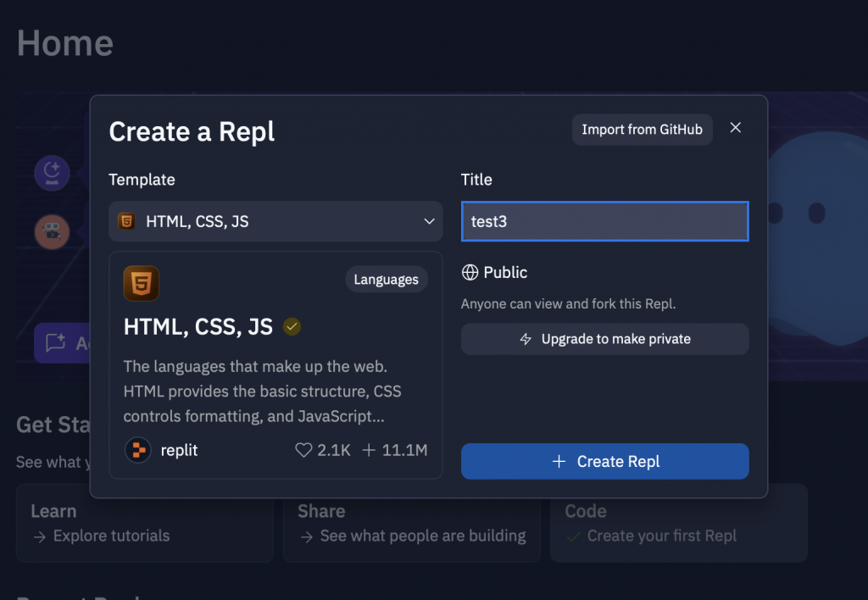868x600 pixels.
Task: Click the 11.1M forks count
Action: pos(404,450)
